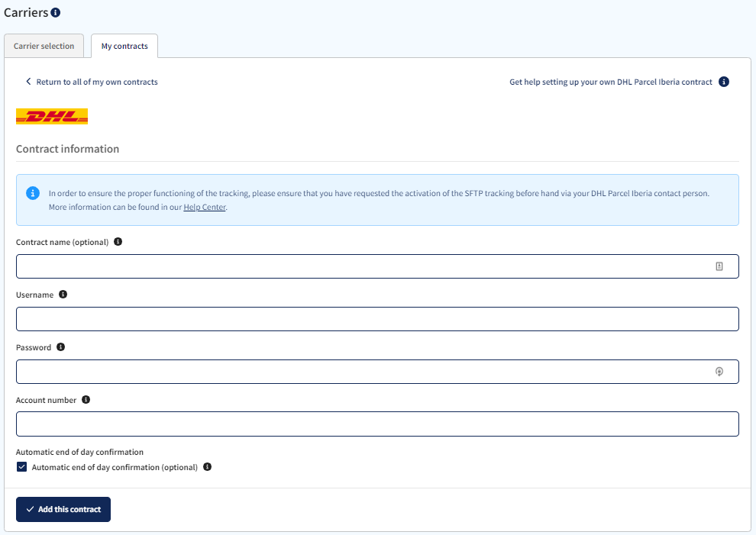
Task: Open the My contracts tab
Action: (124, 46)
